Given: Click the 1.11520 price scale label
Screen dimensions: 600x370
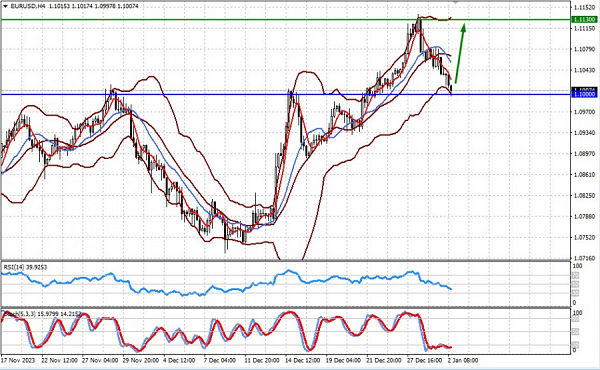Looking at the screenshot, I should (x=585, y=7).
